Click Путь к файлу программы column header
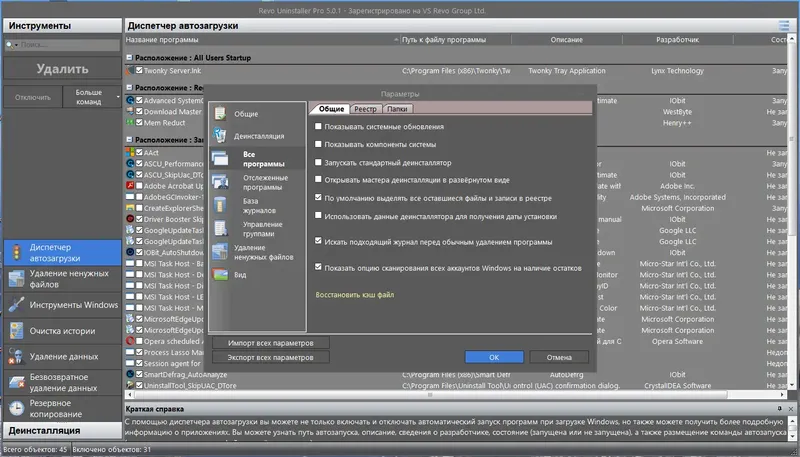Image resolution: width=800 pixels, height=457 pixels. 455,39
